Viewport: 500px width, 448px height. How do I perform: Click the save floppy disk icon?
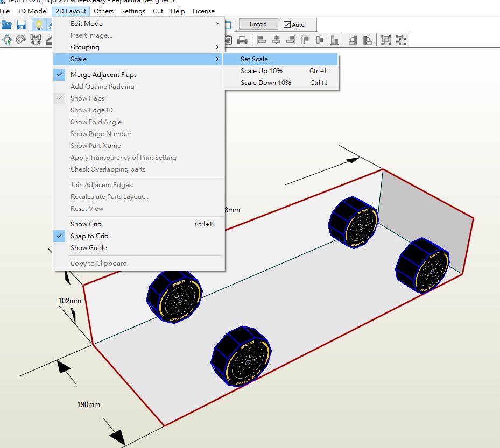[x=21, y=25]
